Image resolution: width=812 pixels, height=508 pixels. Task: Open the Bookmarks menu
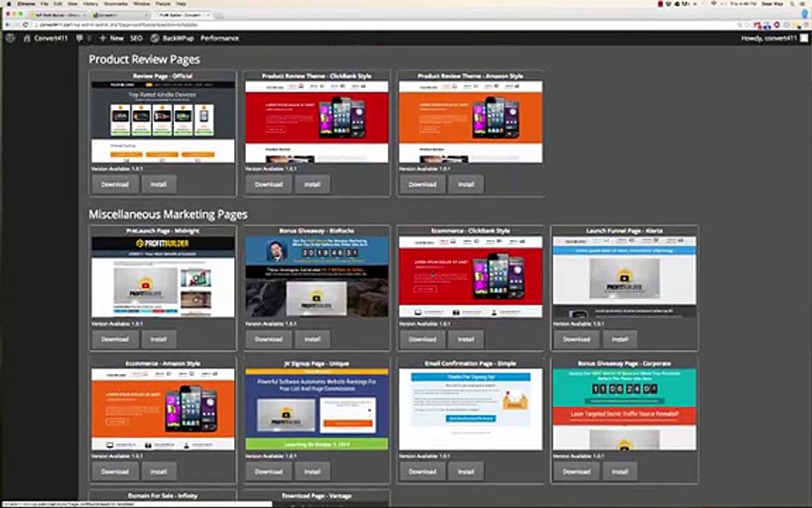(116, 4)
